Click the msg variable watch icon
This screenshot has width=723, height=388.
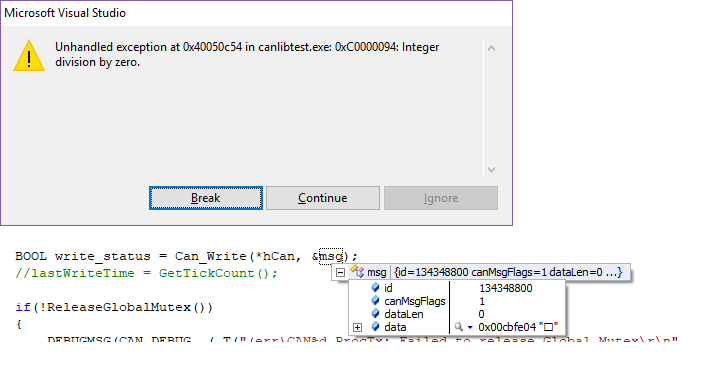(357, 272)
